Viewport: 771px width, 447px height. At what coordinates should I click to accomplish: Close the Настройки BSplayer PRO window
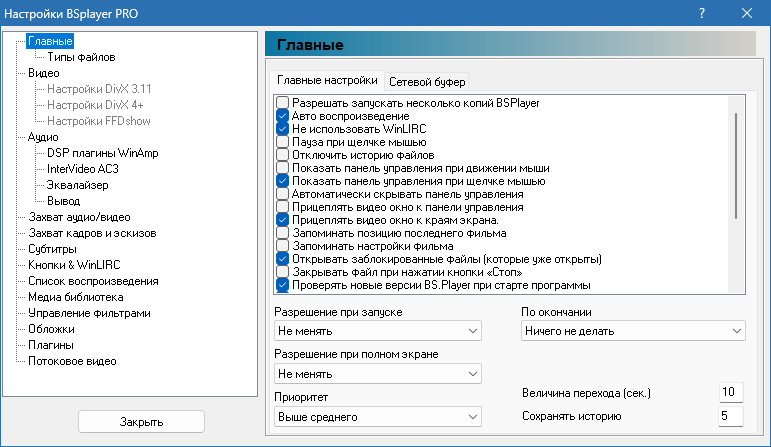tap(746, 13)
